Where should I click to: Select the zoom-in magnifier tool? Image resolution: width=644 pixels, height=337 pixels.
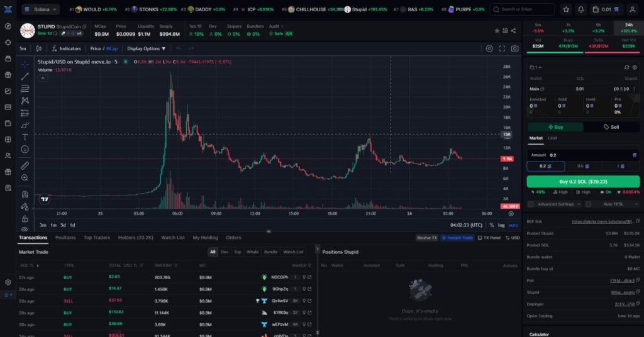pyautogui.click(x=25, y=178)
